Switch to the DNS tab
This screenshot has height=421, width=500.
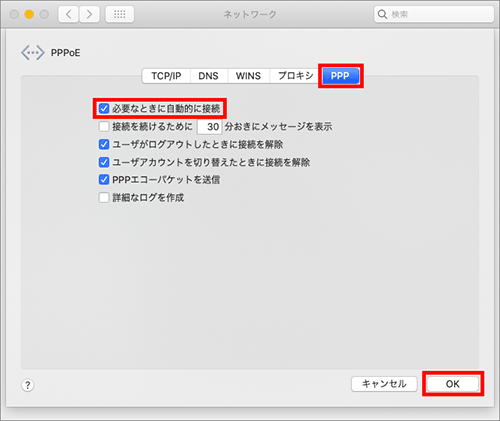209,76
